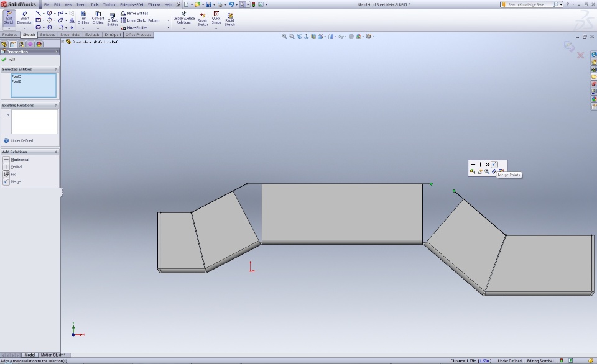Open the Exit Sketch dropdown arrow
The width and height of the screenshot is (597, 364).
[x=9, y=28]
